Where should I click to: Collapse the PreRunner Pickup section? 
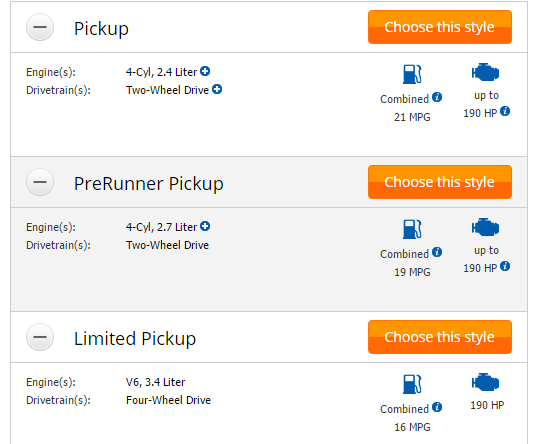(40, 182)
